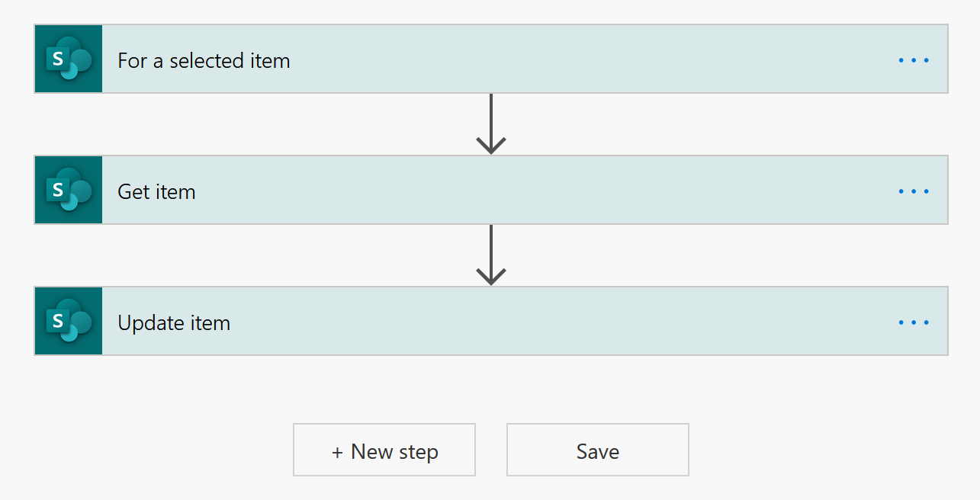Select the 'Get item' title text
The width and height of the screenshot is (980, 500).
156,191
